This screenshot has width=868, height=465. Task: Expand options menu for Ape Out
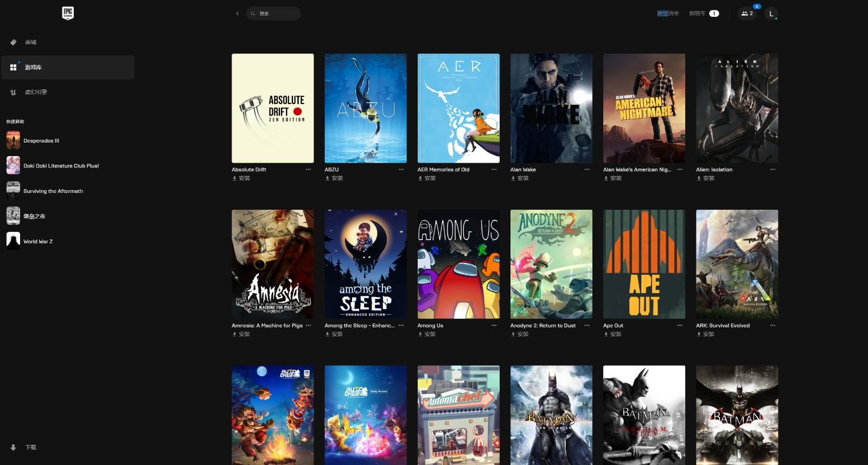(x=680, y=326)
